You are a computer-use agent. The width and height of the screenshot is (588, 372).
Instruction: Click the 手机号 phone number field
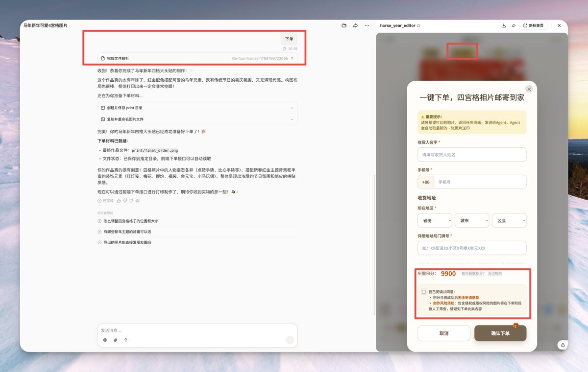[x=480, y=182]
